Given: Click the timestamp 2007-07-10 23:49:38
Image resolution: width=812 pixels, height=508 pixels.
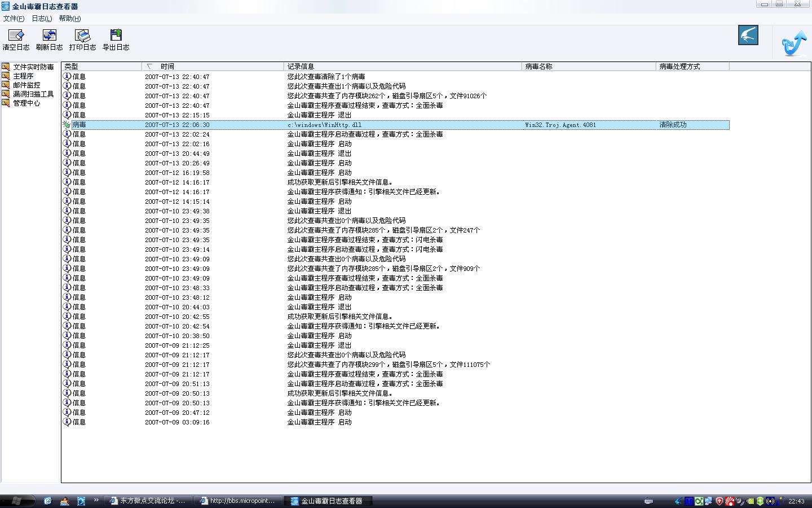Looking at the screenshot, I should point(177,211).
